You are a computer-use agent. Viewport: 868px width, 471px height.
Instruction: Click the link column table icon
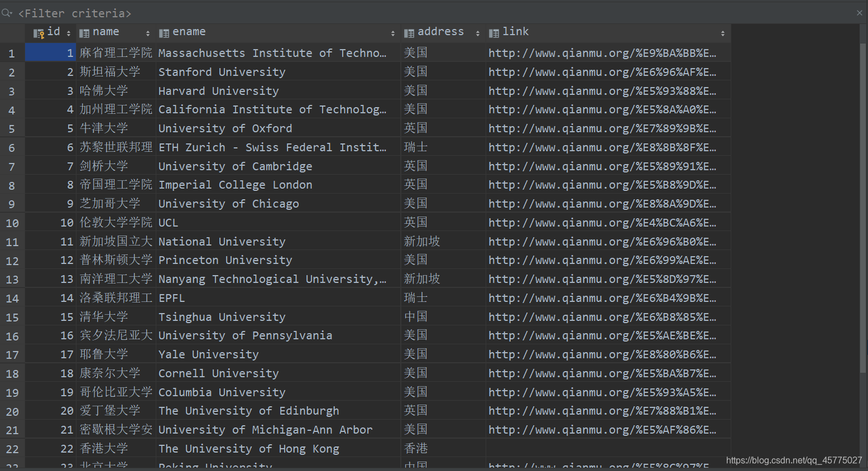494,33
